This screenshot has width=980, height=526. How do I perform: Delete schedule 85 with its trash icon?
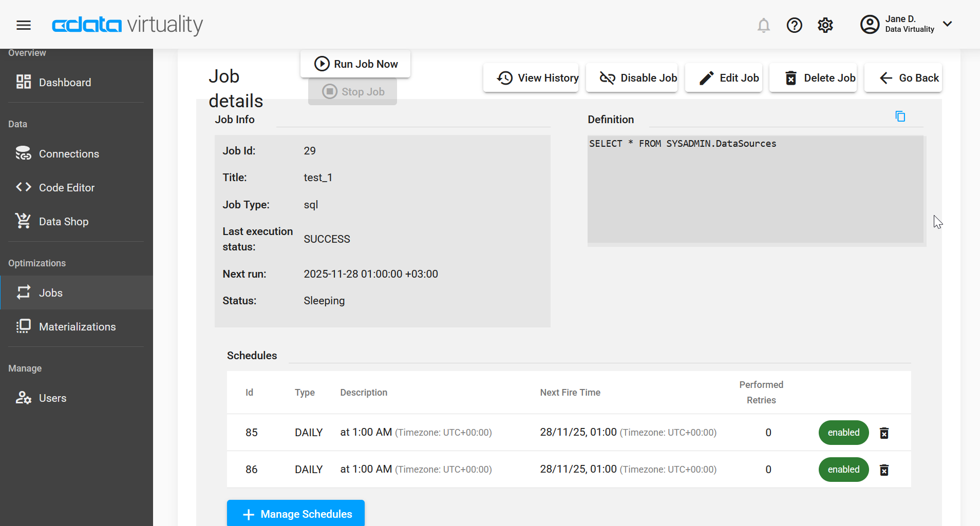[x=884, y=433]
